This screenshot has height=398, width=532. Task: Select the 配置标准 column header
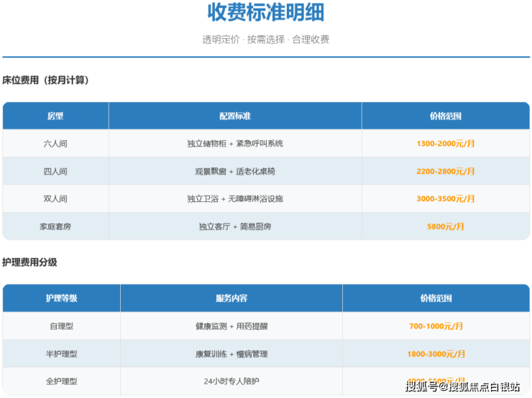(x=235, y=116)
